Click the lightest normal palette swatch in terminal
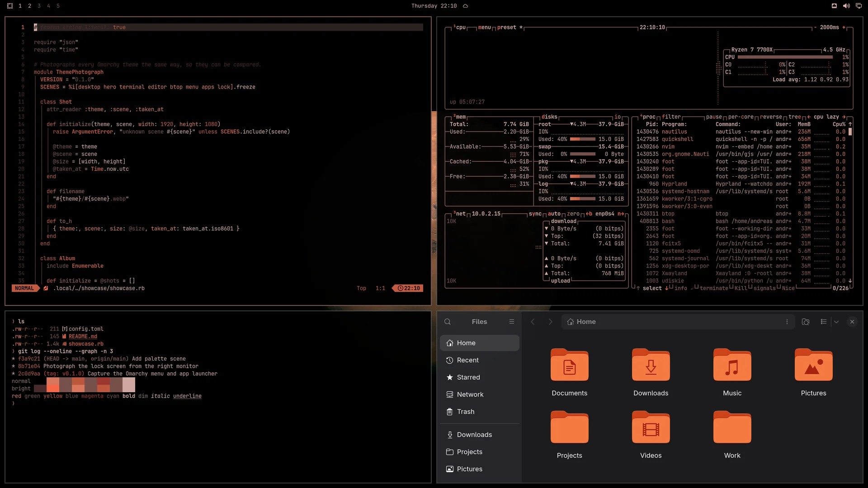Screen dimensions: 868x488 pos(129,381)
